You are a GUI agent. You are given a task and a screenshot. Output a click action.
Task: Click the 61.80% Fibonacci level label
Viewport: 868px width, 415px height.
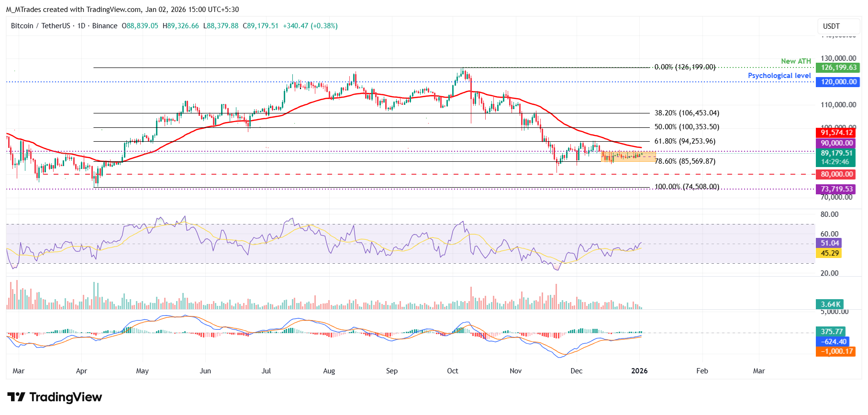coord(685,141)
